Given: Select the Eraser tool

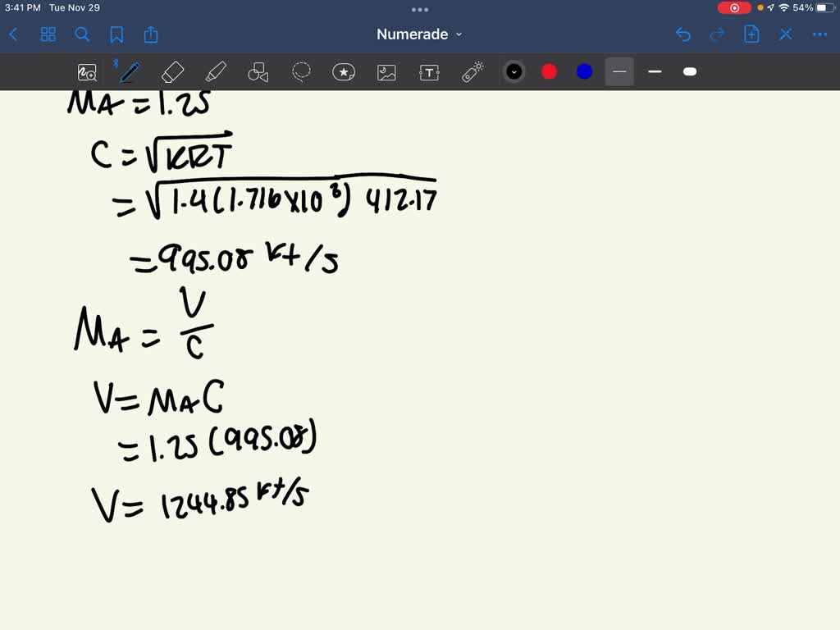Looking at the screenshot, I should [x=173, y=72].
